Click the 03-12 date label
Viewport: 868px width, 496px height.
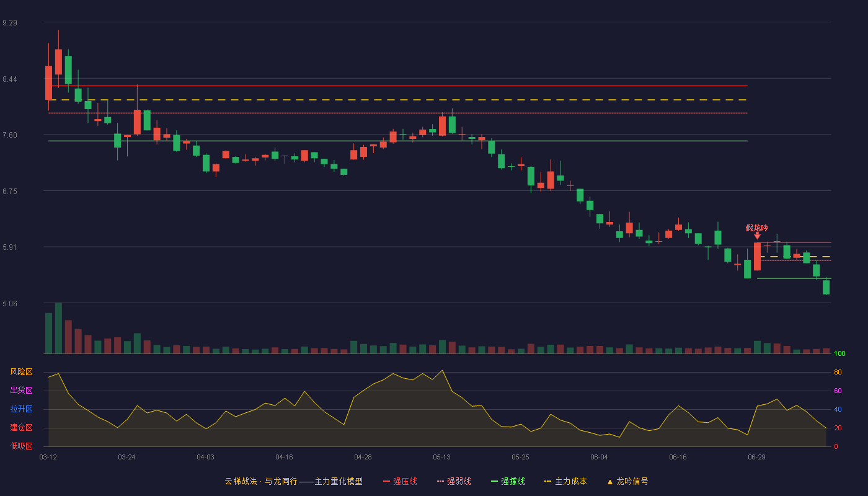click(x=48, y=457)
